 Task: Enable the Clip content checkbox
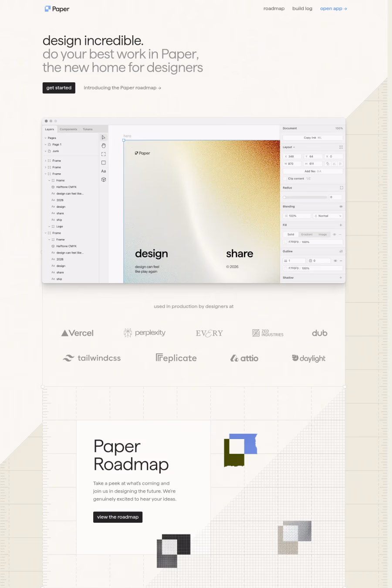point(285,179)
